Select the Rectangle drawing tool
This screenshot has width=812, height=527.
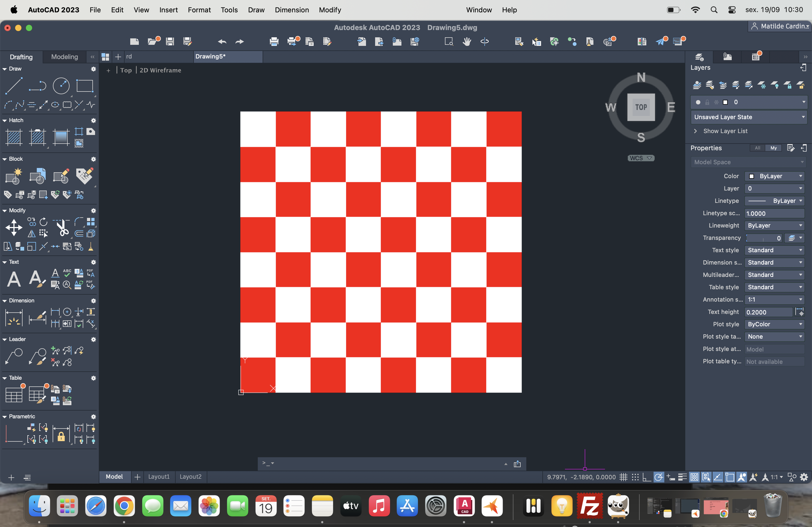pos(85,86)
